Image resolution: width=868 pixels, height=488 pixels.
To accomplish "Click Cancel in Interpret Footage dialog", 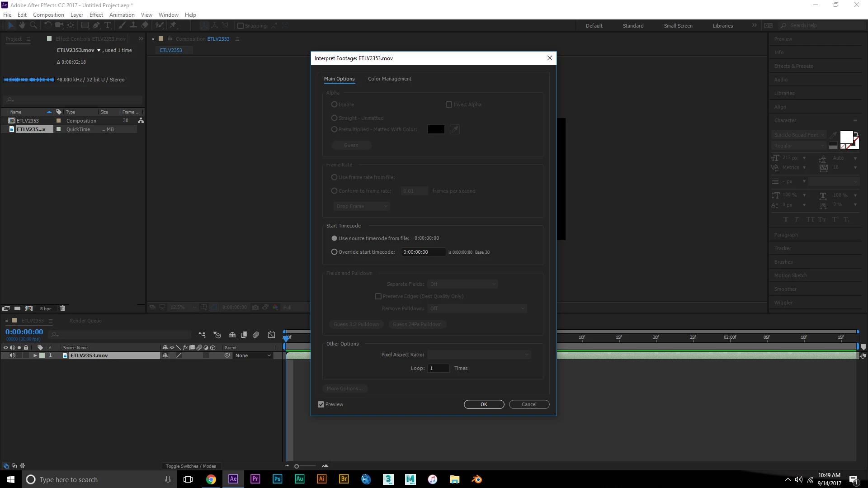I will click(529, 404).
